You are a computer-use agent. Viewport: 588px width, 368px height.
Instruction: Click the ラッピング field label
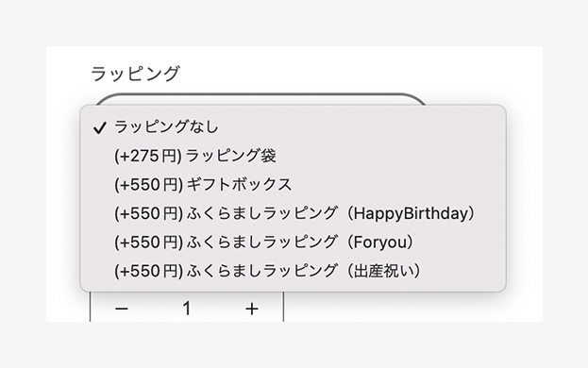point(135,74)
